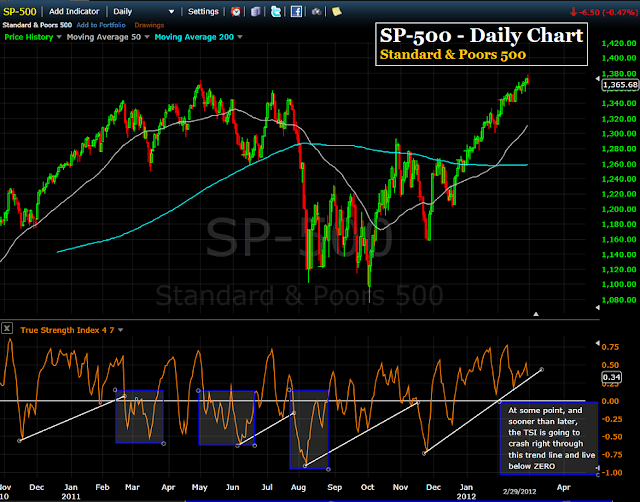
Task: Select the SP-500 Daily Chart title box
Action: coord(481,44)
